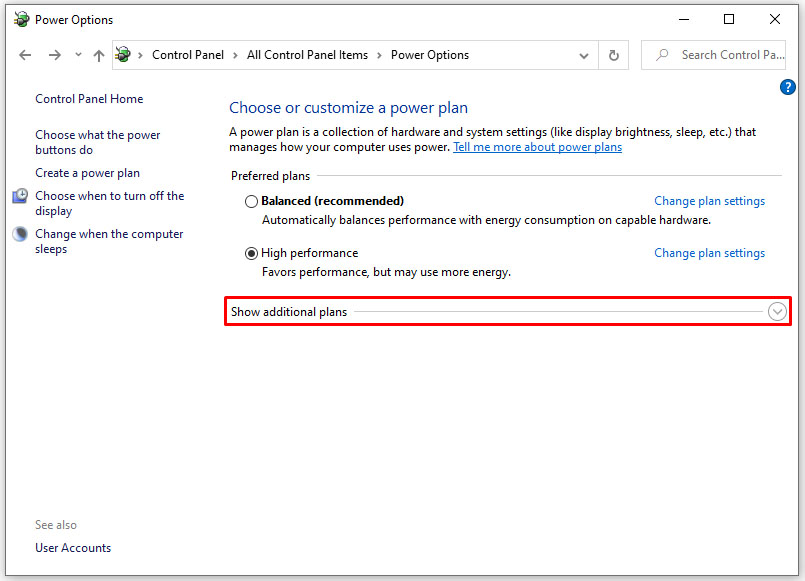Minimize the Power Options window
Image resolution: width=805 pixels, height=581 pixels.
(684, 20)
